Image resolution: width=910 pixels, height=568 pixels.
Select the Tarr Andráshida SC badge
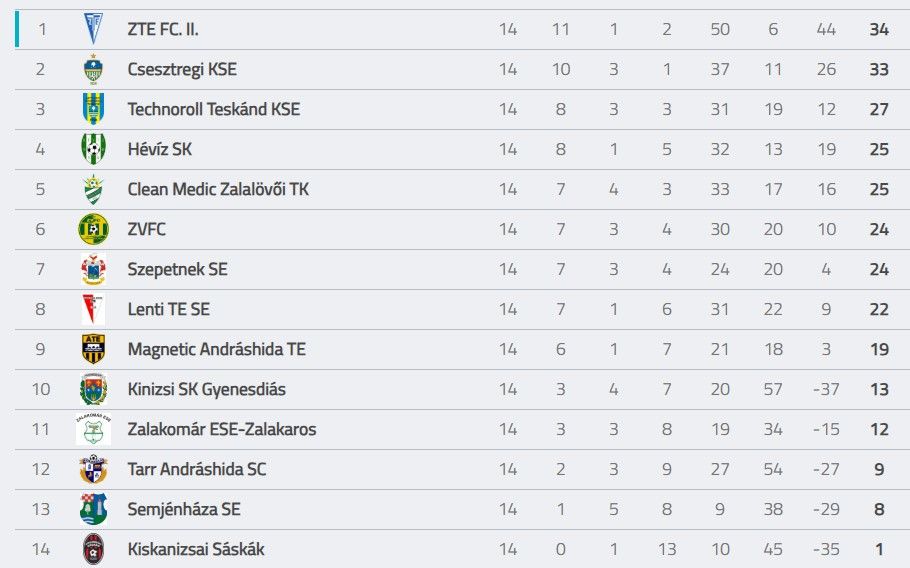93,469
